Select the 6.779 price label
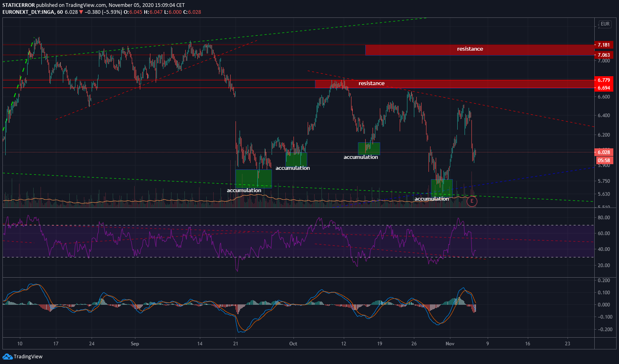The width and height of the screenshot is (619, 364). tap(603, 80)
